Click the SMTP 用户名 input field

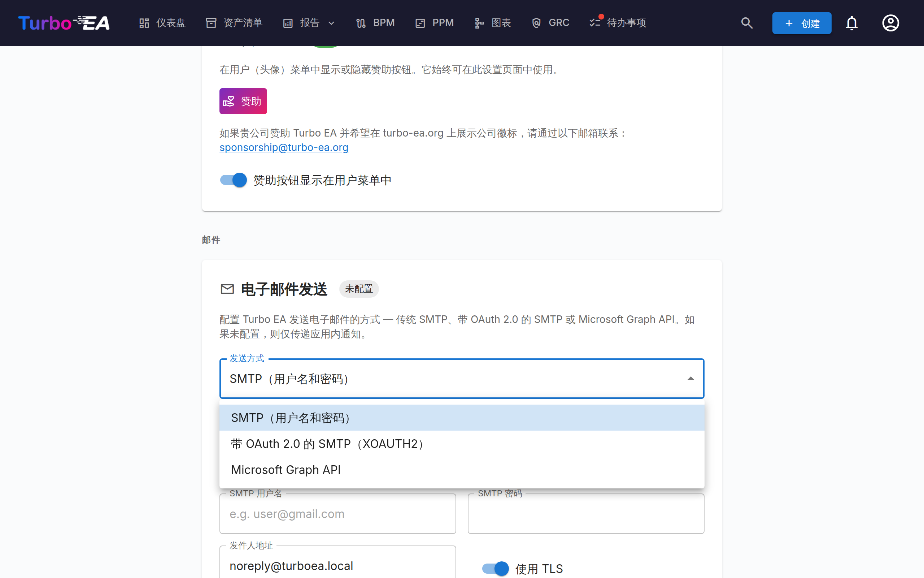click(x=337, y=514)
